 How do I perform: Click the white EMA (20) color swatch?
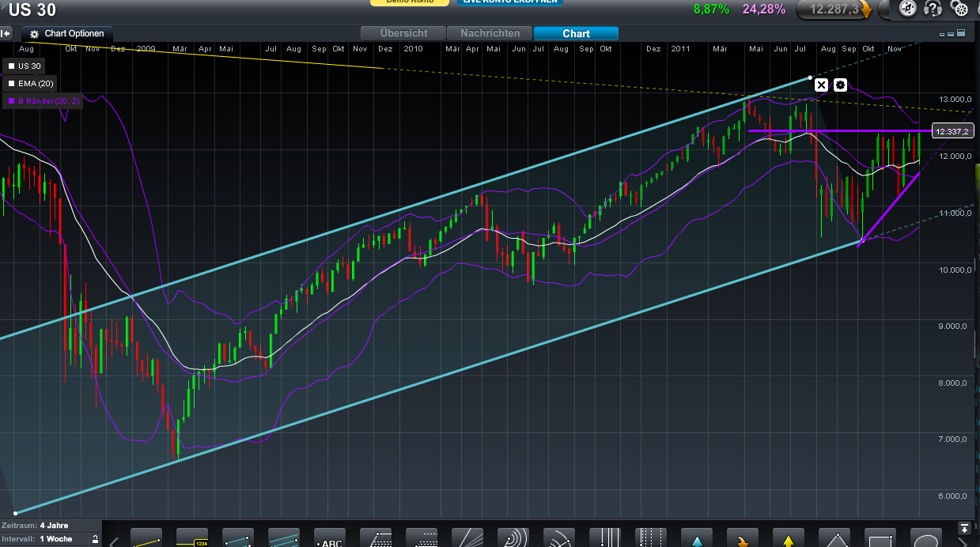pos(10,84)
